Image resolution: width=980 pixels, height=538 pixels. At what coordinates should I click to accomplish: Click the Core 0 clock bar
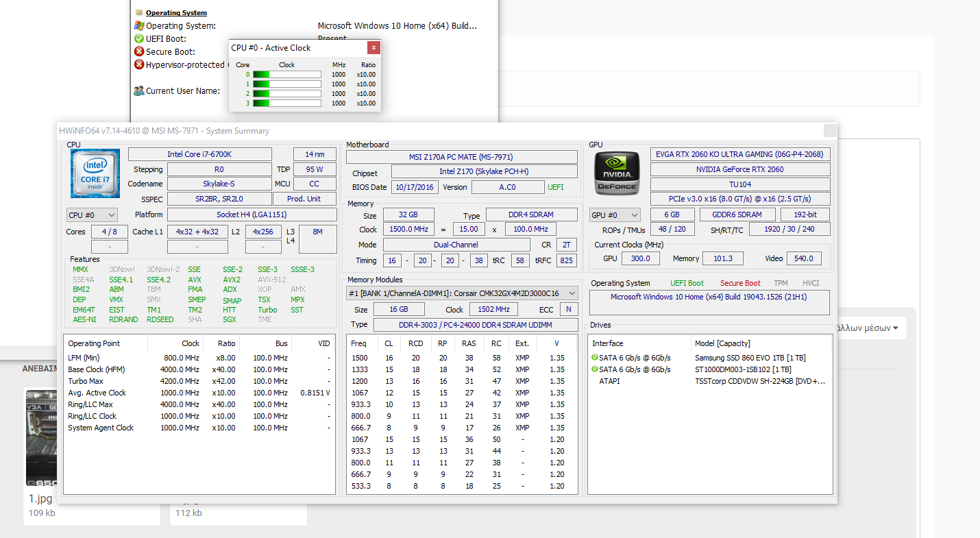[286, 74]
